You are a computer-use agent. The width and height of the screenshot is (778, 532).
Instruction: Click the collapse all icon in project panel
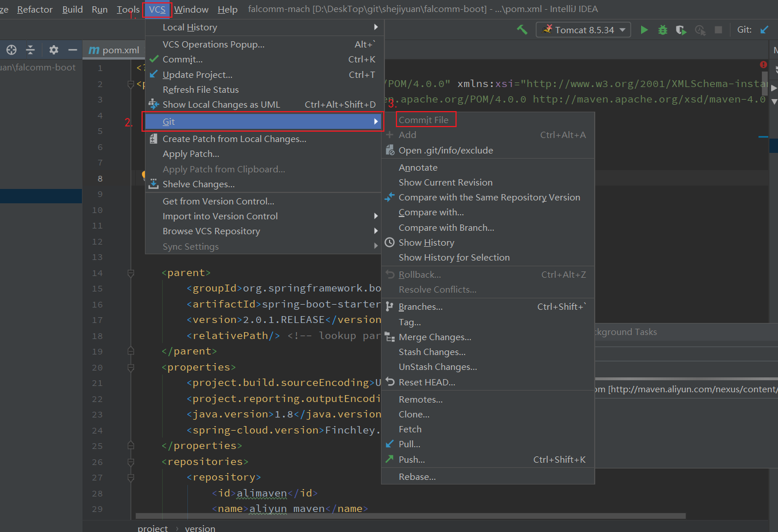[30, 50]
